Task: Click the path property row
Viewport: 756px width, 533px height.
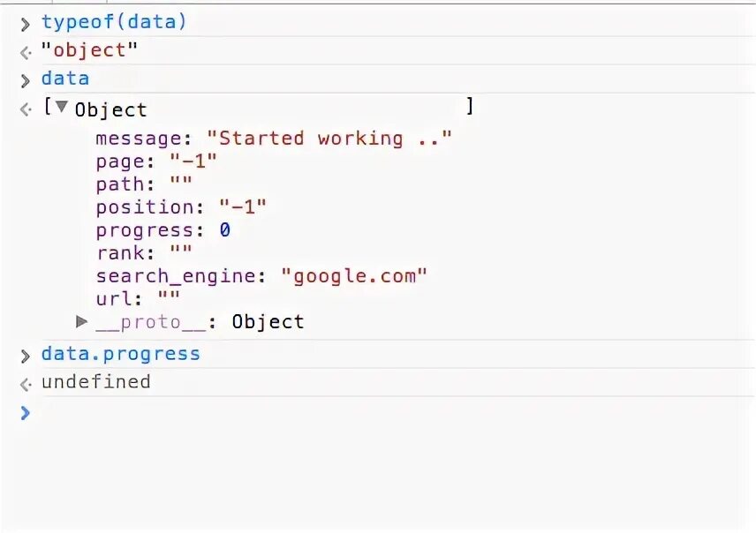Action: tap(144, 184)
